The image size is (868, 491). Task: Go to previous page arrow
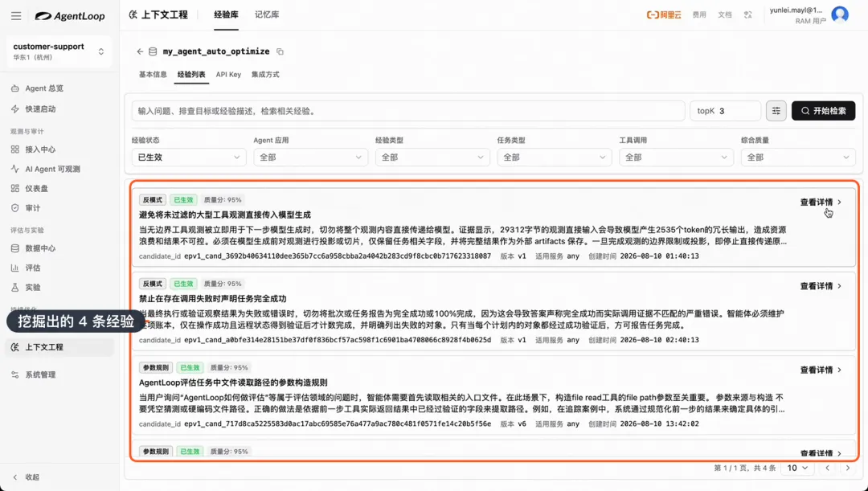point(828,468)
